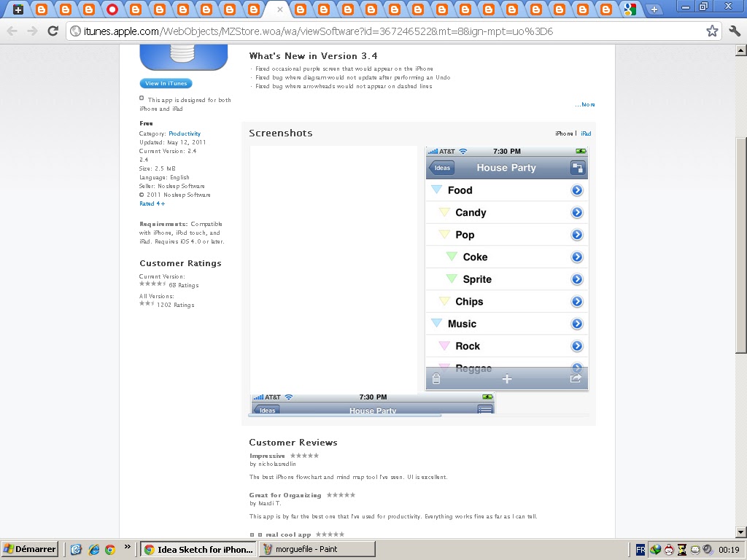
Task: Bookmark this page with the star
Action: pyautogui.click(x=712, y=31)
